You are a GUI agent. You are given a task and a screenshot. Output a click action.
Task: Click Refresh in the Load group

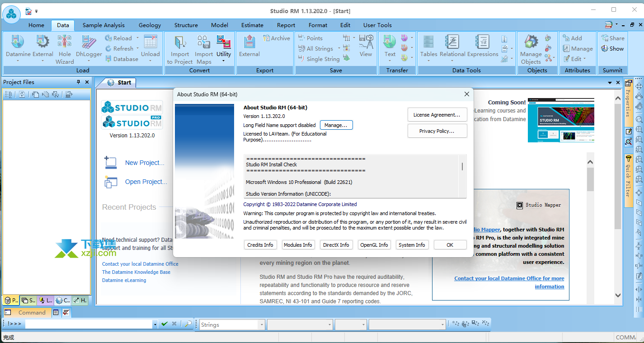[119, 49]
